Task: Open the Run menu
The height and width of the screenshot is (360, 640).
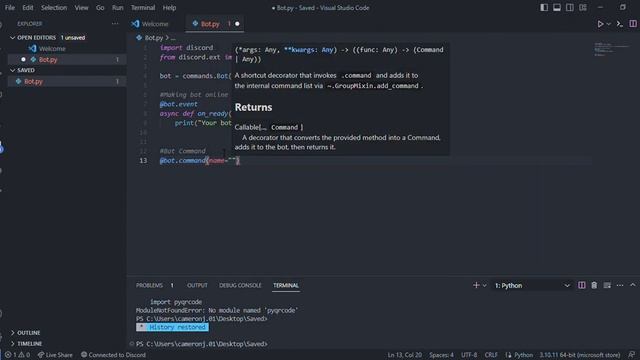Action: [x=118, y=8]
